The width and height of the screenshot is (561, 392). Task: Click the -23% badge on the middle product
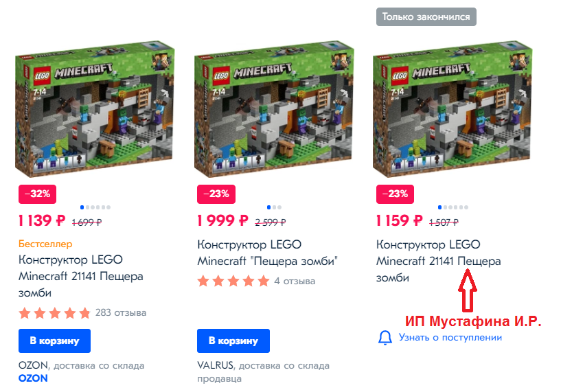216,194
